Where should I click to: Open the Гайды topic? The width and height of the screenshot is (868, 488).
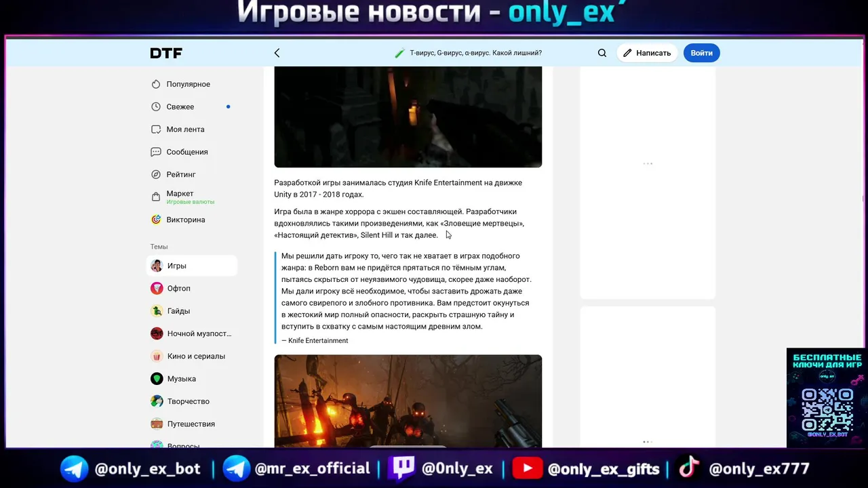point(178,311)
